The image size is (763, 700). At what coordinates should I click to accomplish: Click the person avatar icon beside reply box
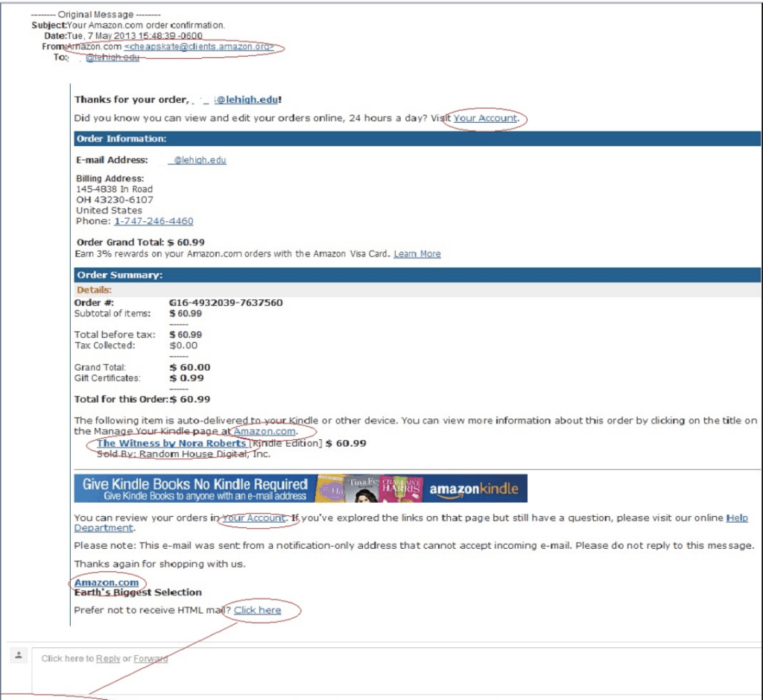point(19,655)
